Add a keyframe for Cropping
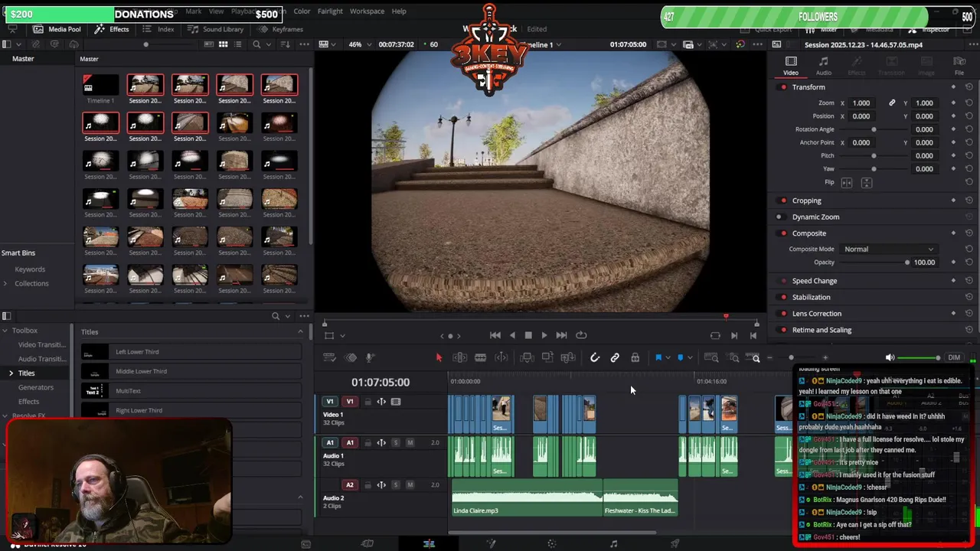980x551 pixels. [x=953, y=201]
